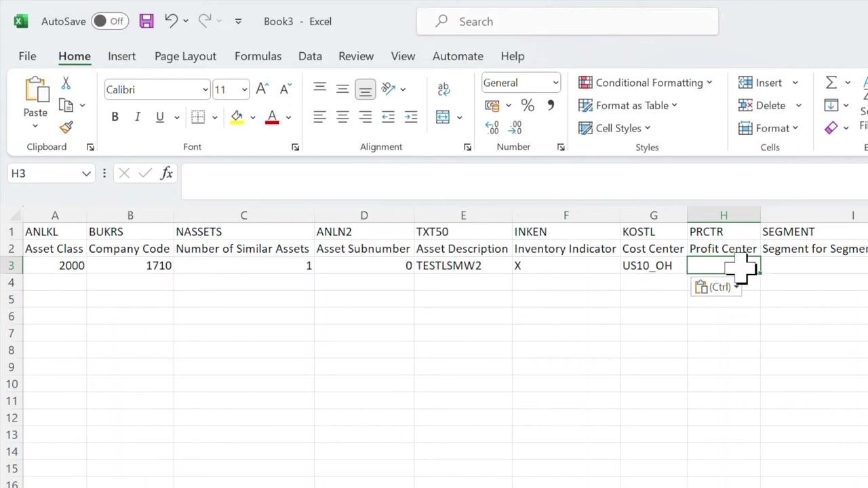
Task: Click the Name Box showing H3
Action: click(51, 174)
